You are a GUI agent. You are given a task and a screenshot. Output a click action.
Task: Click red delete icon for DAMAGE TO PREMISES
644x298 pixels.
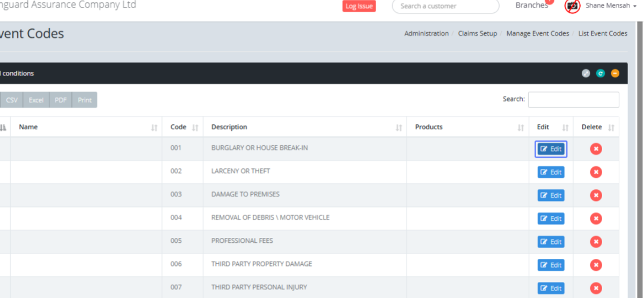596,195
